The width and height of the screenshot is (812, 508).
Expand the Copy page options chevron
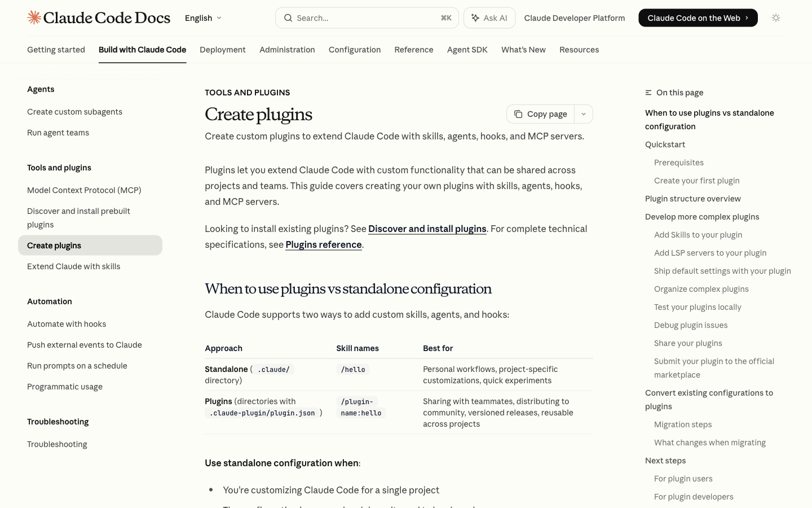pos(584,114)
